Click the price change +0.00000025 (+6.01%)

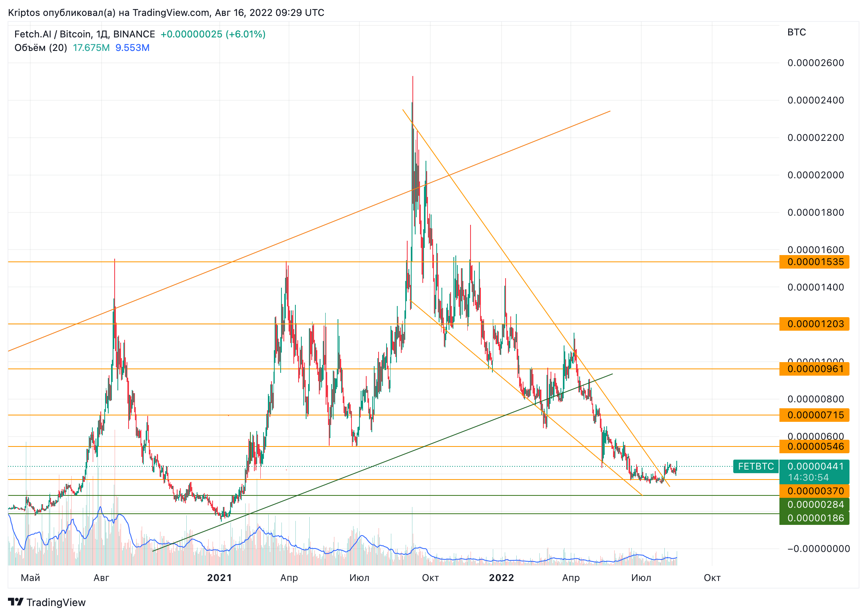coord(213,34)
